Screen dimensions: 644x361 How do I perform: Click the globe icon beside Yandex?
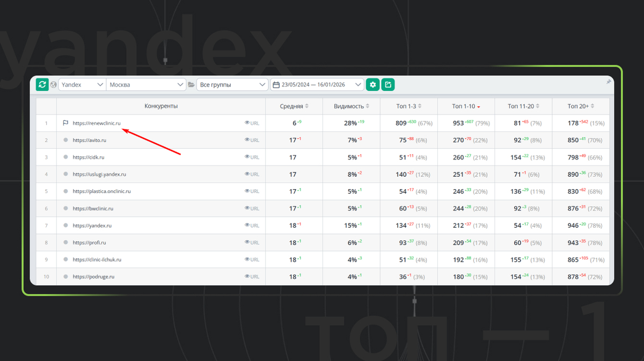pos(54,85)
